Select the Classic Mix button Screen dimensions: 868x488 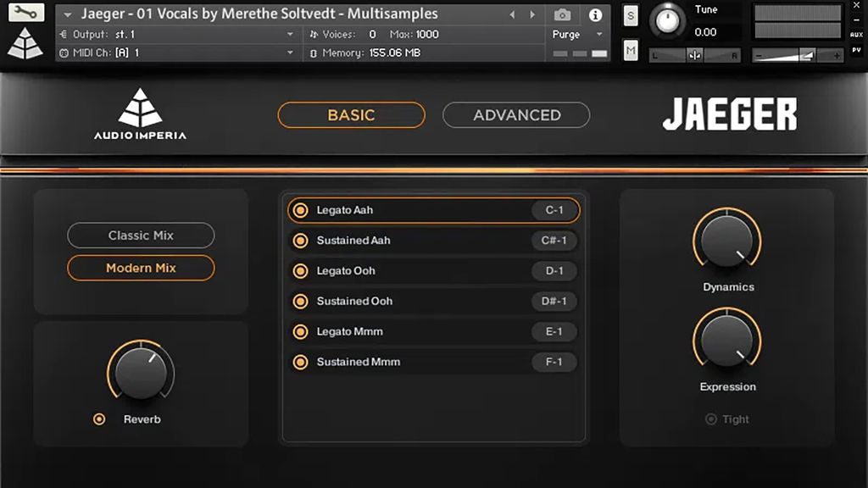pos(141,236)
